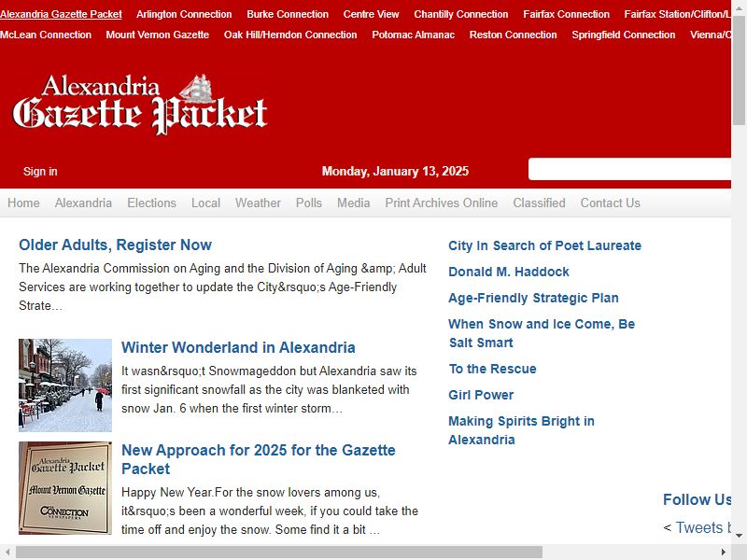Screen dimensions: 747x560
Task: Click the Gazette Packet sign thumbnail
Action: pos(65,488)
